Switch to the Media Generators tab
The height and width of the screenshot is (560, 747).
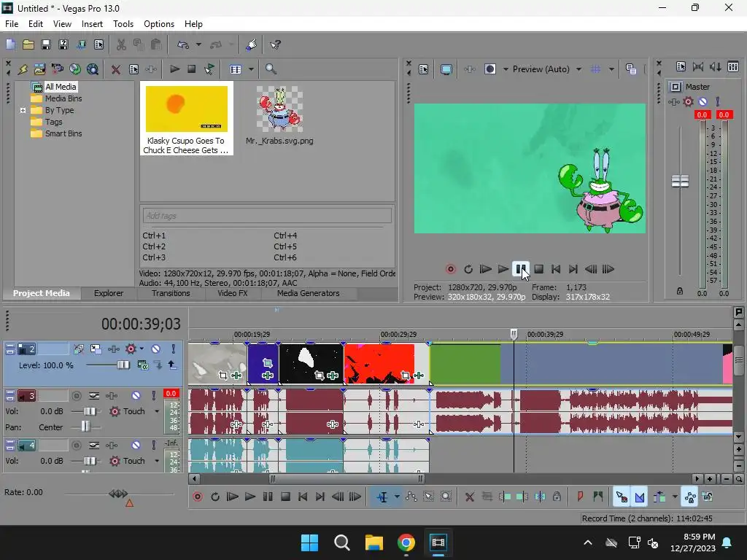pyautogui.click(x=309, y=293)
